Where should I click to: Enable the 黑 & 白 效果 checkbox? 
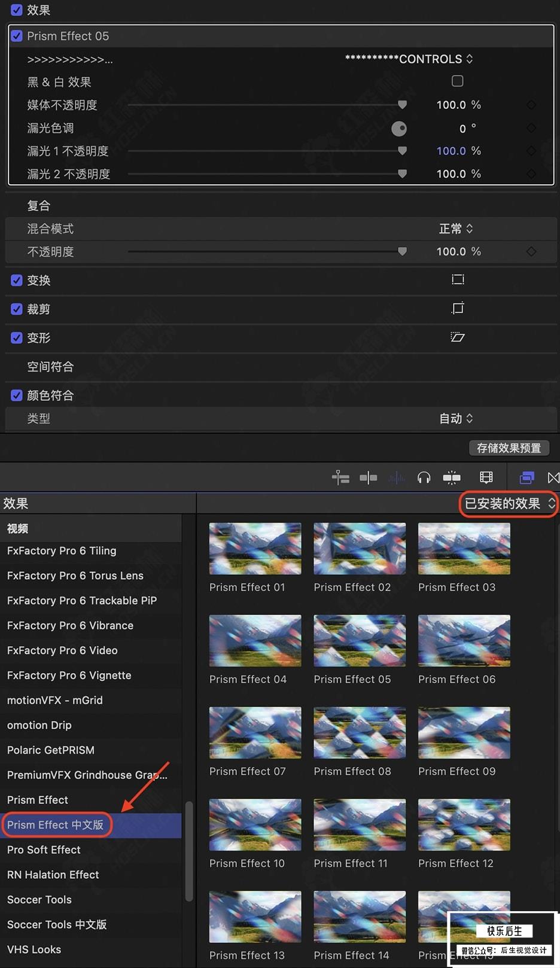pos(458,81)
